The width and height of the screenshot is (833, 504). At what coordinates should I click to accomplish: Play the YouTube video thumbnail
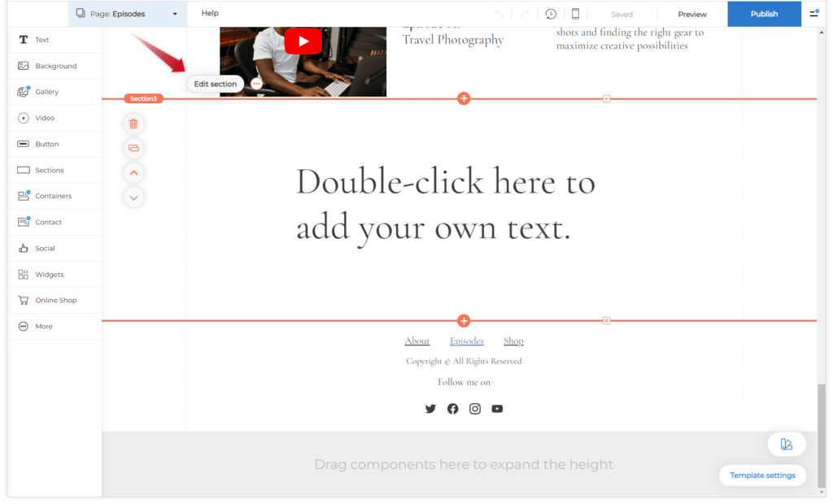click(x=303, y=41)
